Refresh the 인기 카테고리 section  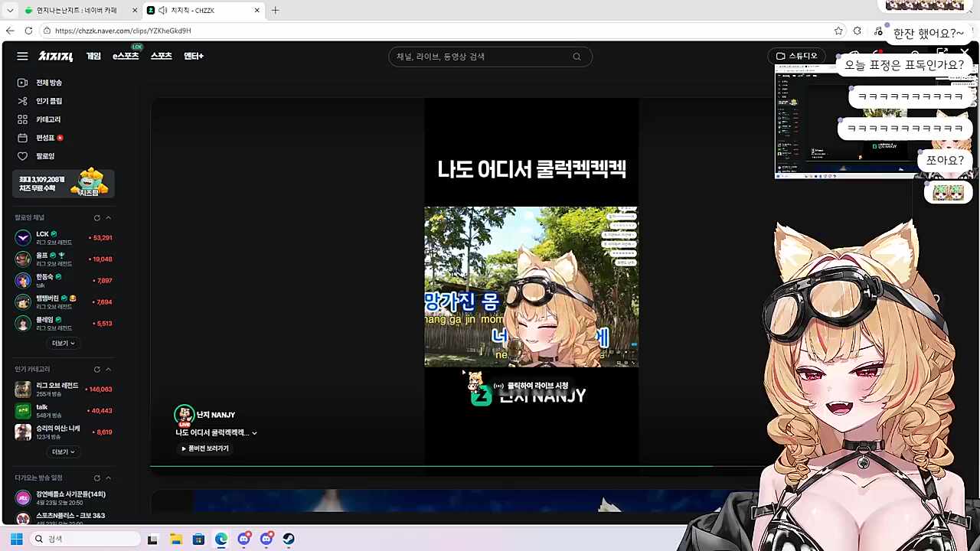point(96,369)
